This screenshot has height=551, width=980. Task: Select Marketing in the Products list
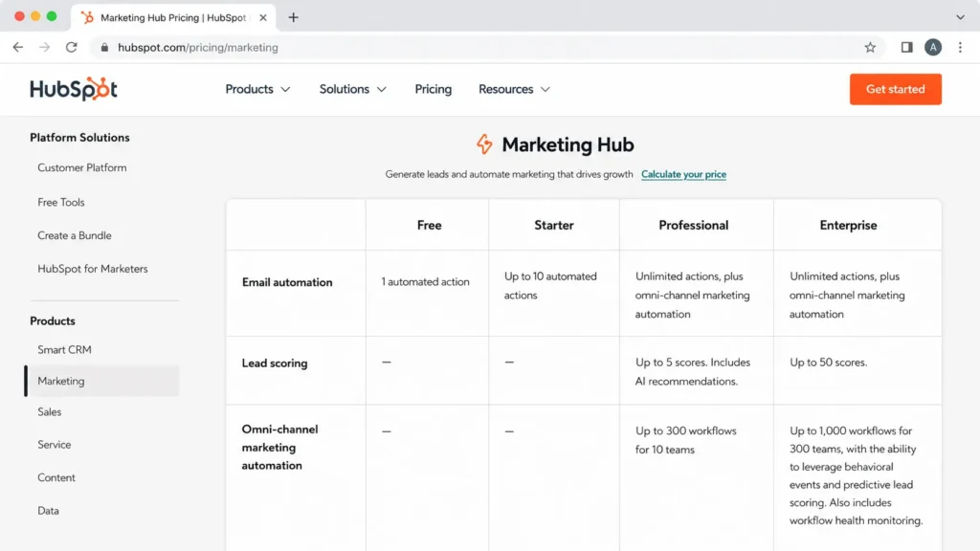[x=102, y=381]
